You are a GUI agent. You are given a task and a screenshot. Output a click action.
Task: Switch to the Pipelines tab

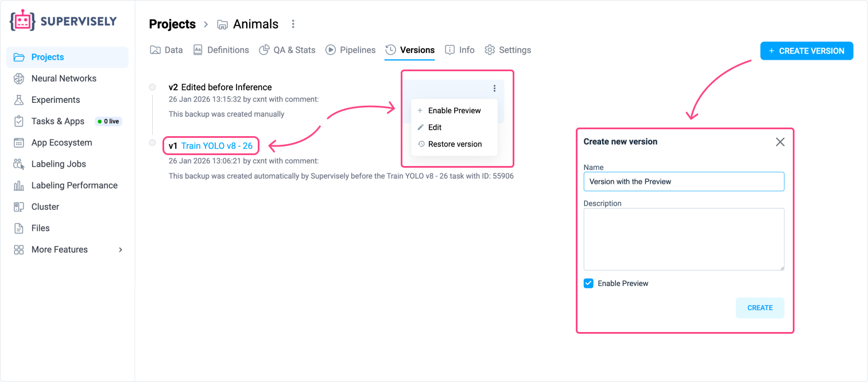tap(350, 50)
